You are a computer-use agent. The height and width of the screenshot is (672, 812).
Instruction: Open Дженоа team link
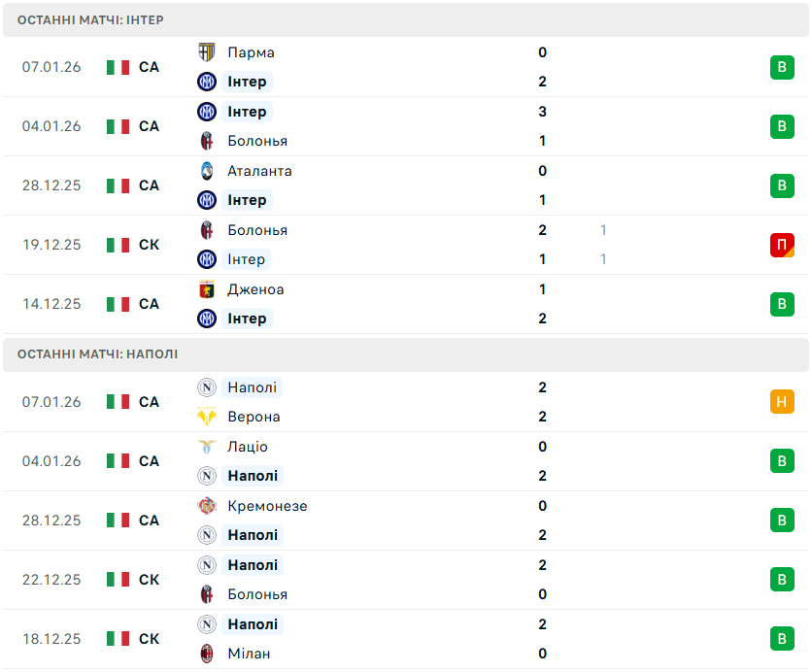(x=255, y=289)
